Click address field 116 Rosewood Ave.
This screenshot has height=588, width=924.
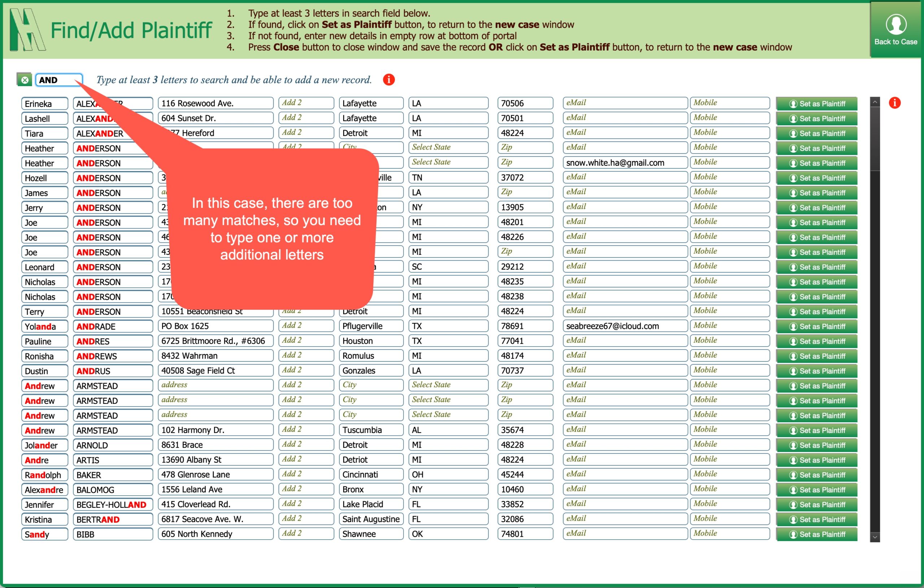click(x=215, y=103)
